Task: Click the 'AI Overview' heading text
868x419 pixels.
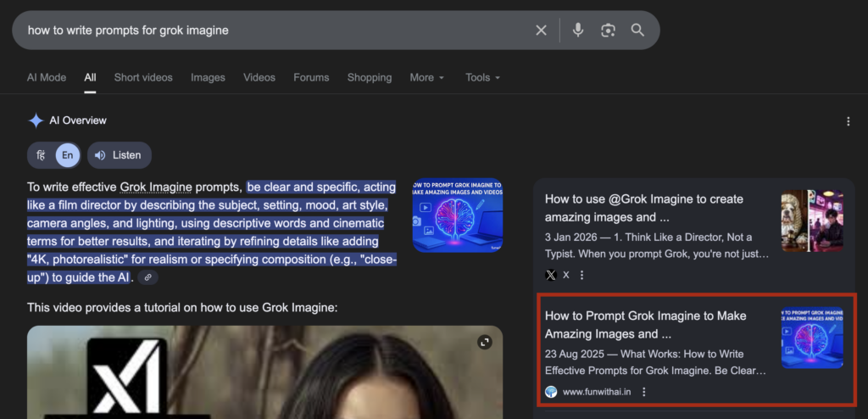Action: (x=78, y=120)
